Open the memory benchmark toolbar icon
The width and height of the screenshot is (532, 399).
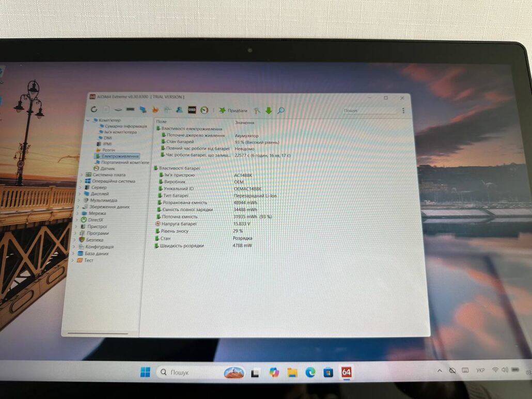pyautogui.click(x=130, y=109)
